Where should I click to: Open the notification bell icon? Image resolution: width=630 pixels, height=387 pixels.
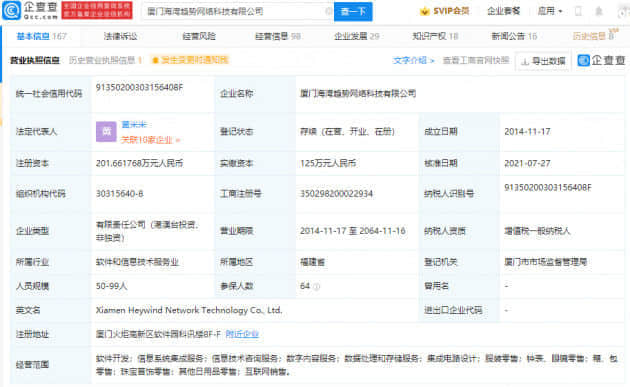coord(599,11)
